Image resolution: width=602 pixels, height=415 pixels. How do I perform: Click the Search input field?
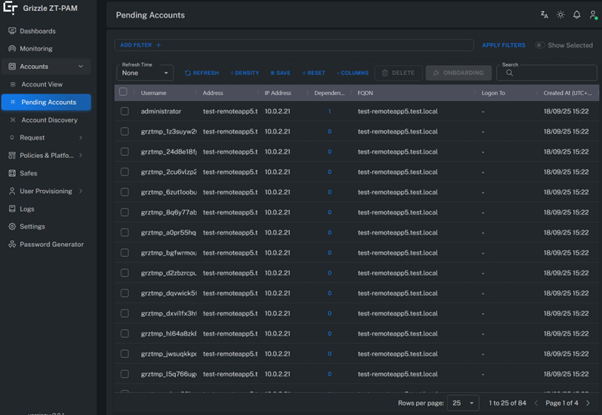(550, 73)
